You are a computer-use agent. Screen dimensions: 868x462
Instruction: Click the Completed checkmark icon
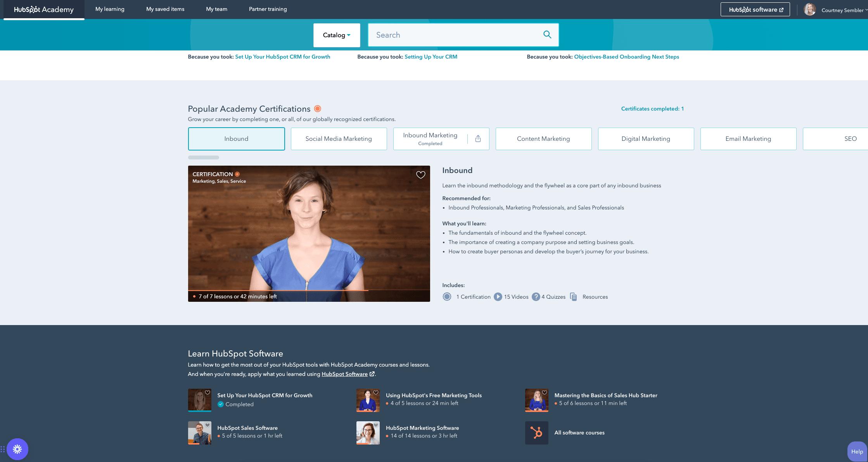tap(221, 404)
